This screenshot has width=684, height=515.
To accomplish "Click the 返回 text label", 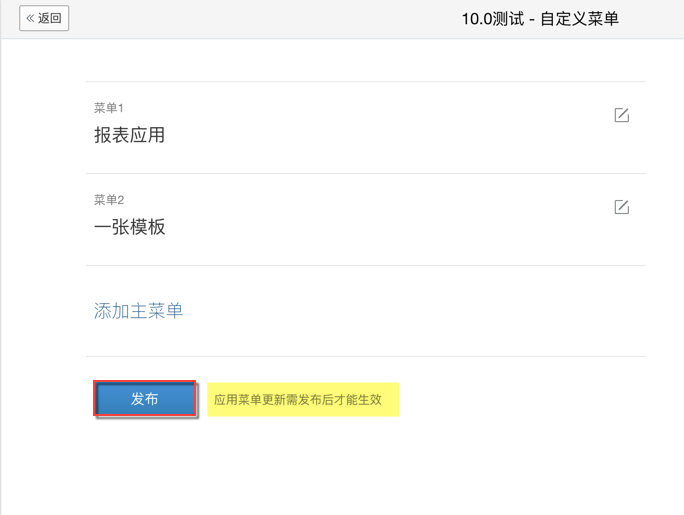I will click(50, 18).
